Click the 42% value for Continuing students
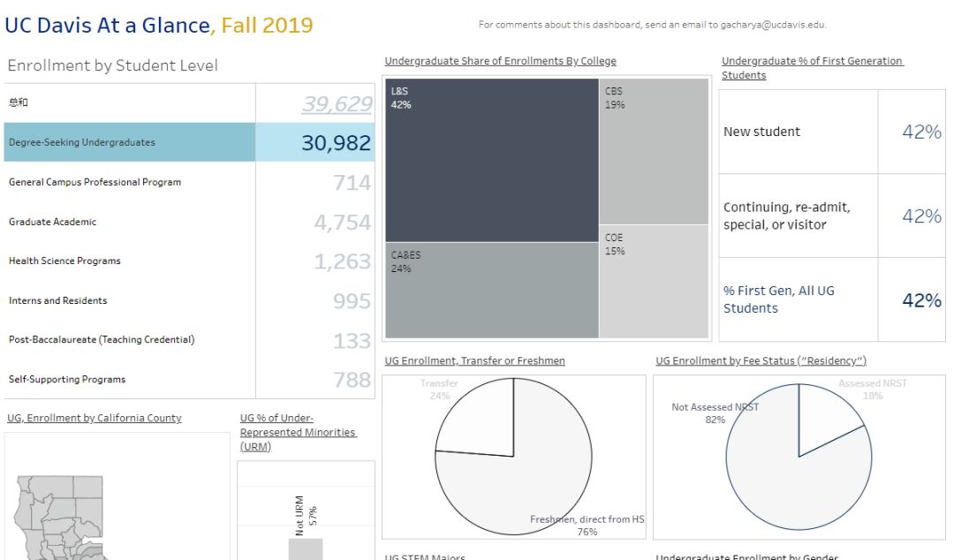Image resolution: width=954 pixels, height=560 pixels. [921, 216]
